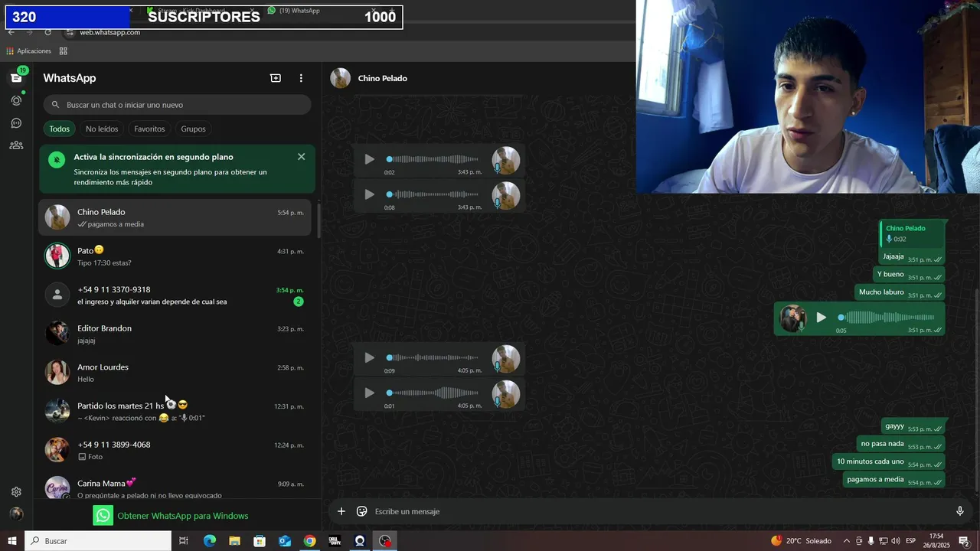Reload the web.whatsapp.com page
This screenshot has height=551, width=980.
[47, 32]
